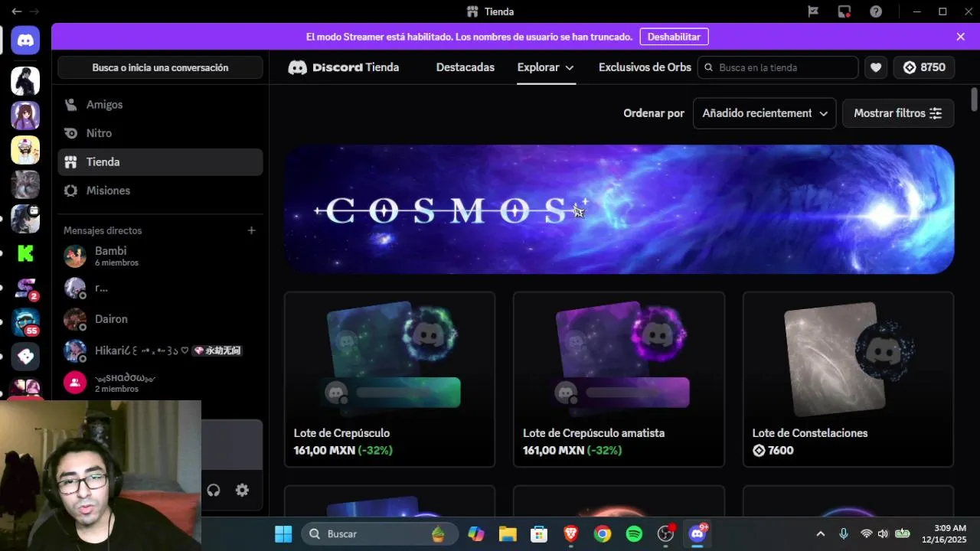Open Misiones in the sidebar
Screen dimensions: 980x551
(x=160, y=191)
